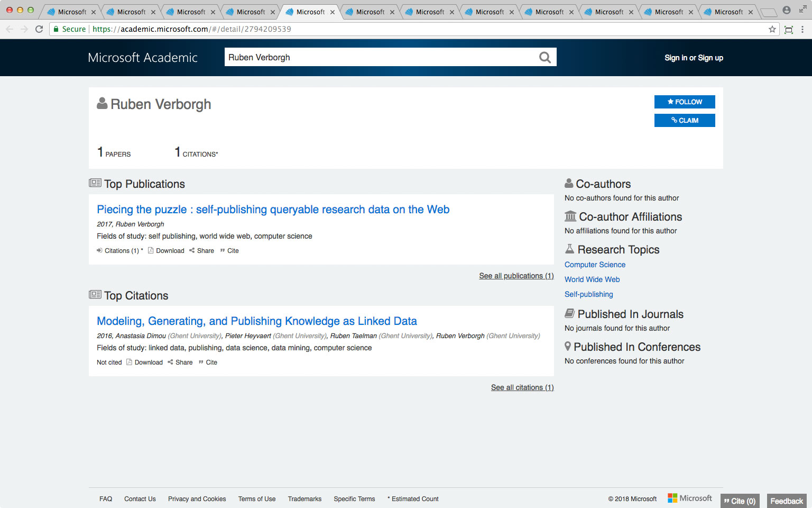Open the Cite (0) panel button

740,501
